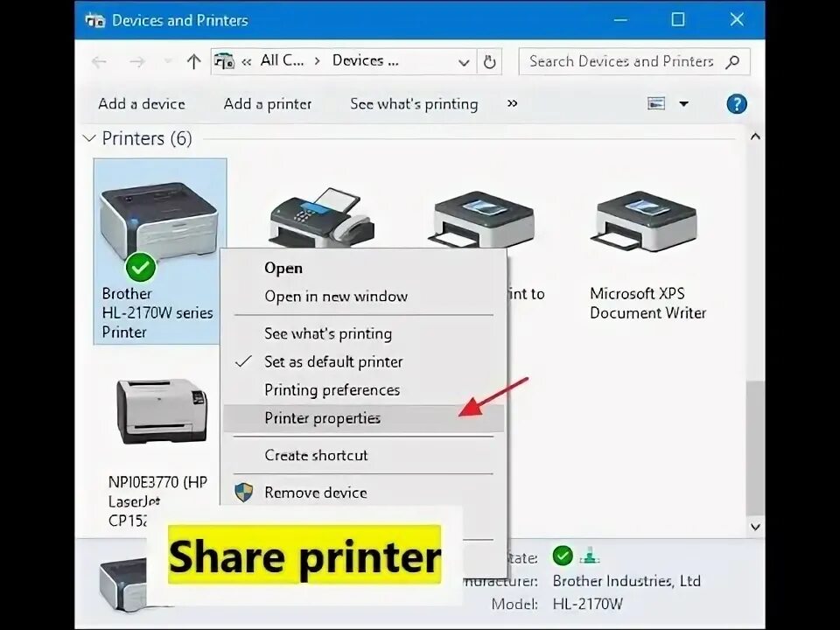Viewport: 840px width, 630px height.
Task: Click the address bar location icon
Action: [x=224, y=61]
